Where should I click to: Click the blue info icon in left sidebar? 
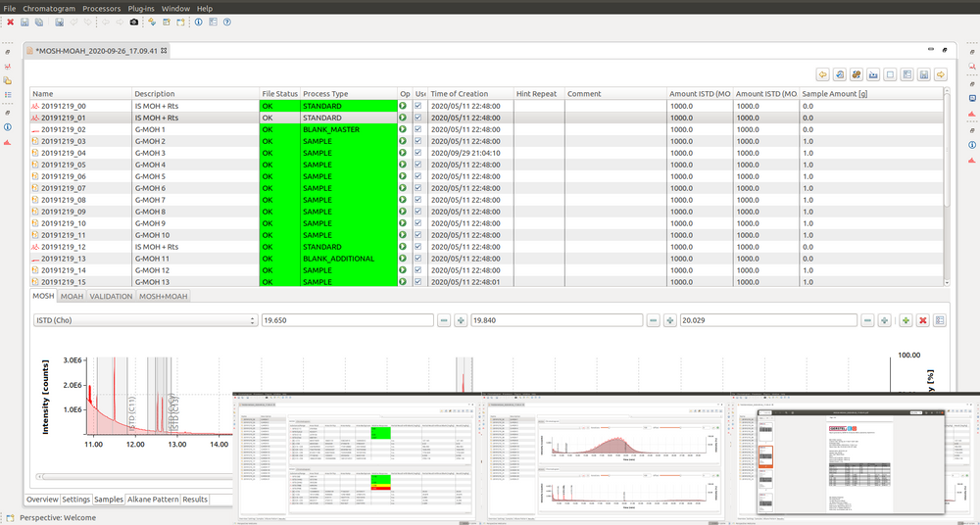pos(8,127)
